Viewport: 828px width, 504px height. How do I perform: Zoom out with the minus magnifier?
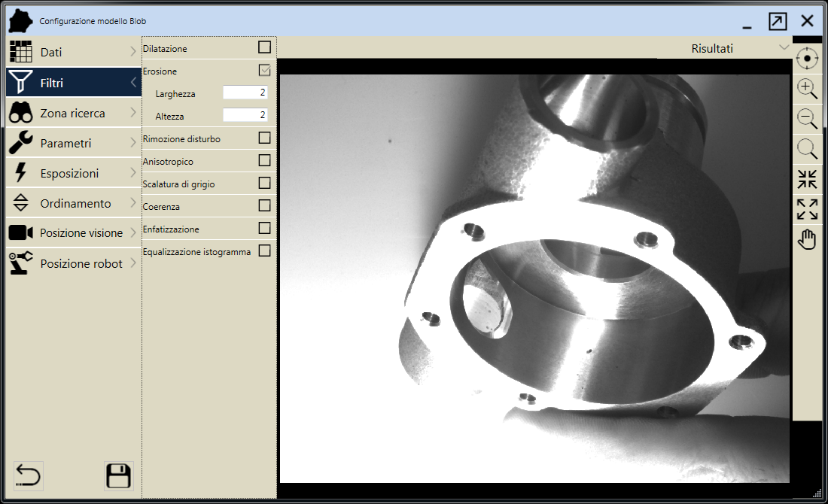tap(806, 118)
